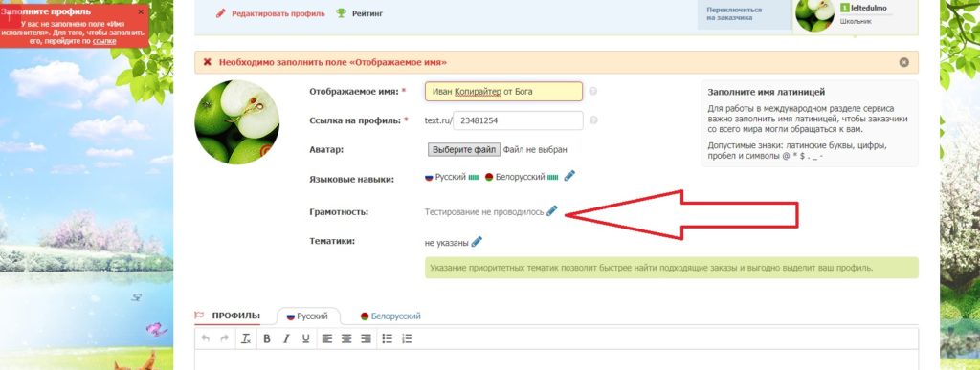Click the help icon next to Ссылка на профиль
This screenshot has width=980, height=370.
(x=593, y=120)
